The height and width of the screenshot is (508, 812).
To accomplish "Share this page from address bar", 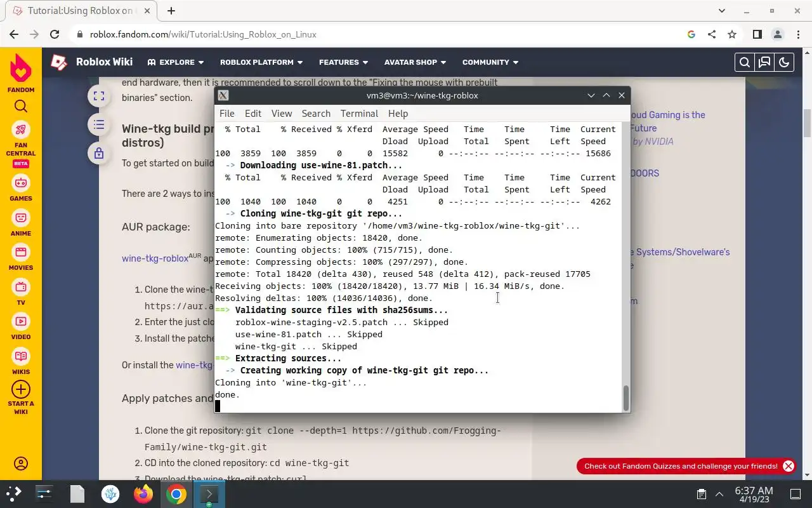I will tap(712, 34).
